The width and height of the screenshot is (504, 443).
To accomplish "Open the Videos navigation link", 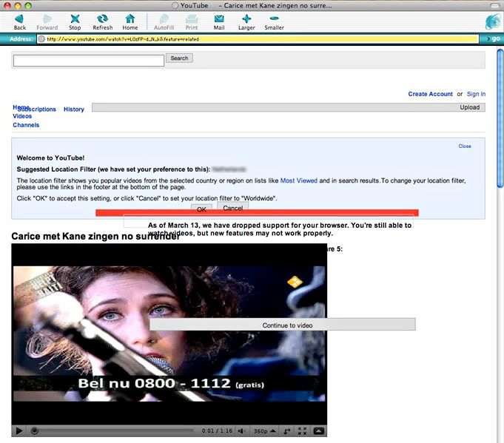I will coord(22,116).
